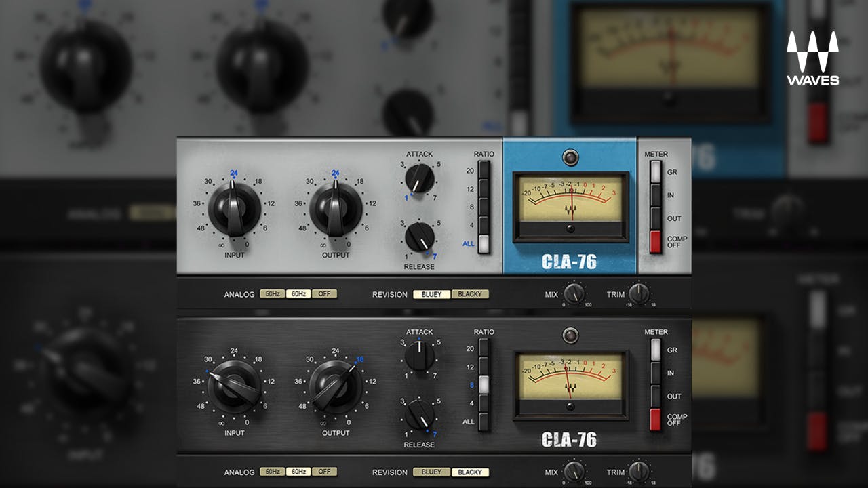Image resolution: width=868 pixels, height=488 pixels.
Task: Turn ANALOG OFF in upper strip
Action: point(324,294)
